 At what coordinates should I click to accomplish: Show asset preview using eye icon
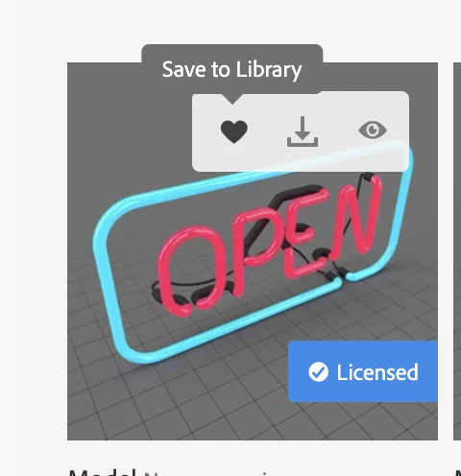(373, 131)
